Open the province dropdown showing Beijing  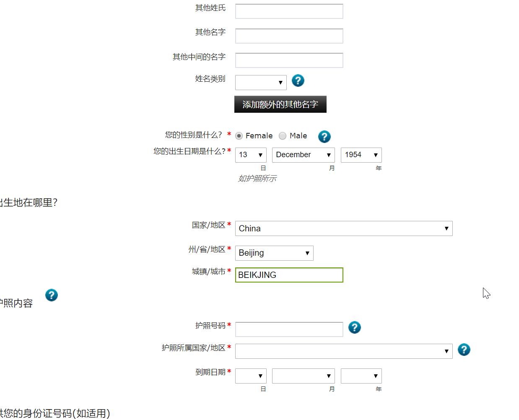pyautogui.click(x=274, y=253)
